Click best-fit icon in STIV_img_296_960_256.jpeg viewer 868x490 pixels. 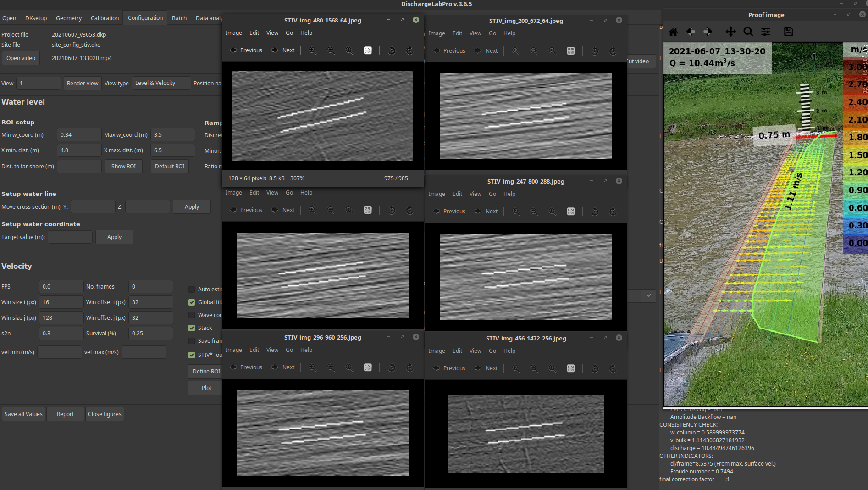pyautogui.click(x=368, y=367)
